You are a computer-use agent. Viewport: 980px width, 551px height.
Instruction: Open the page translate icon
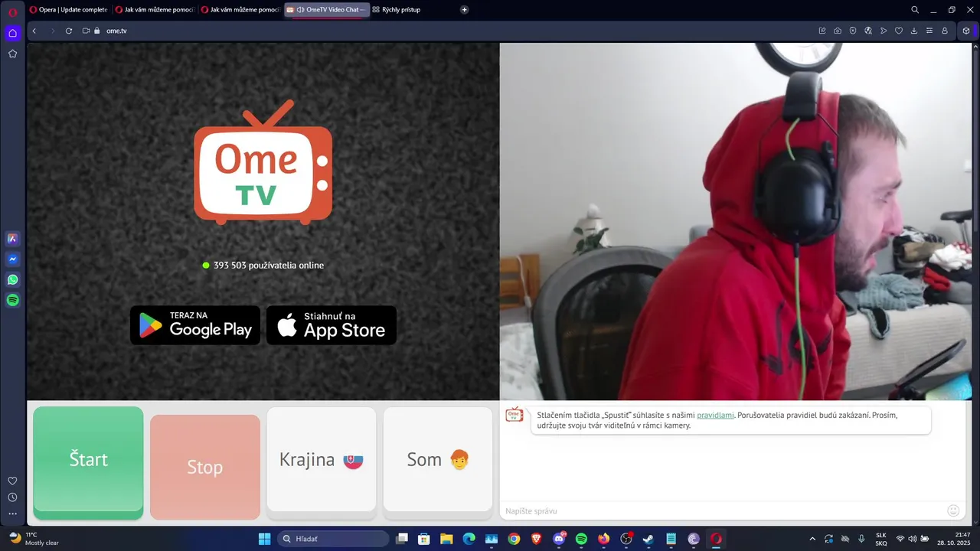[x=868, y=31]
